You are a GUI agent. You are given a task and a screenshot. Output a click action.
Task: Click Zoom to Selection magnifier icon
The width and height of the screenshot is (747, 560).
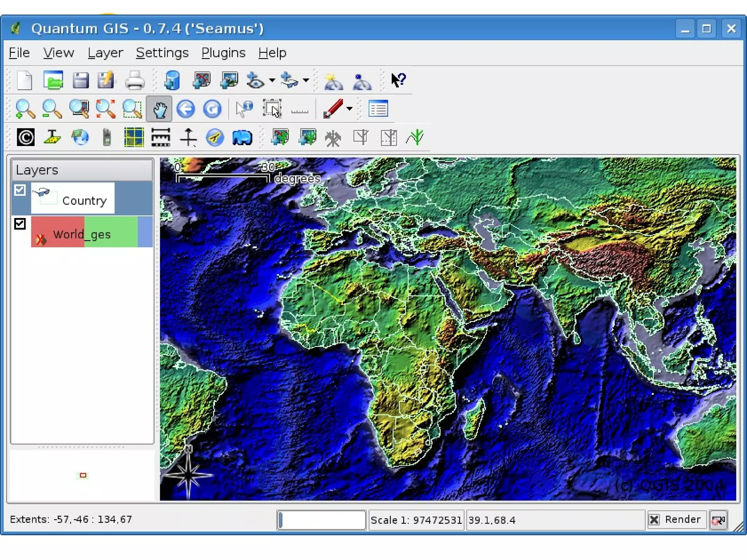[x=132, y=109]
